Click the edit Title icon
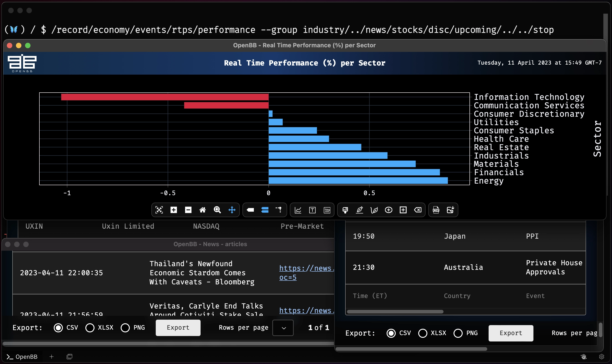The image size is (612, 364). click(327, 210)
